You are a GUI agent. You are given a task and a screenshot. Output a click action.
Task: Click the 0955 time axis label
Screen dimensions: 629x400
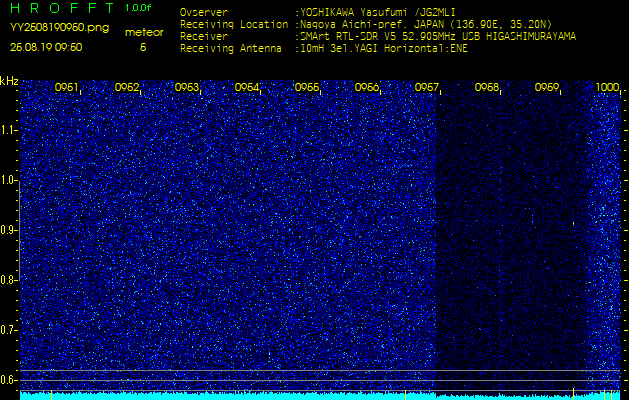[306, 87]
